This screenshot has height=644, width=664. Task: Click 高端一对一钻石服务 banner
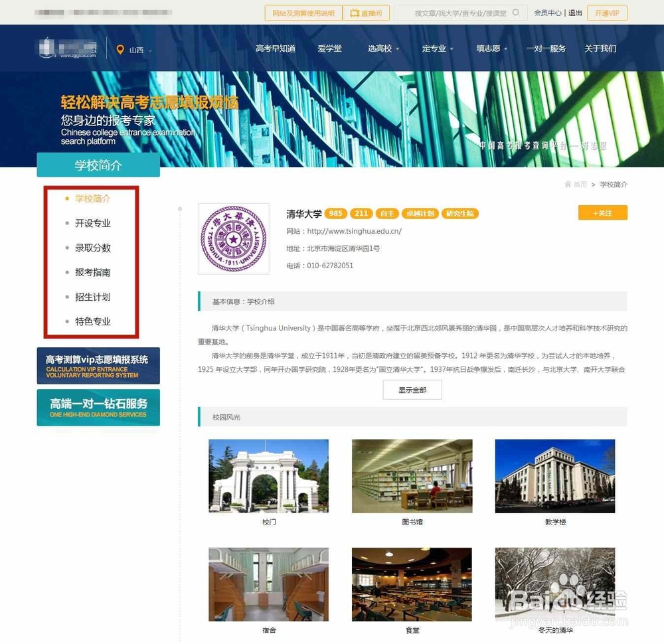(x=98, y=408)
